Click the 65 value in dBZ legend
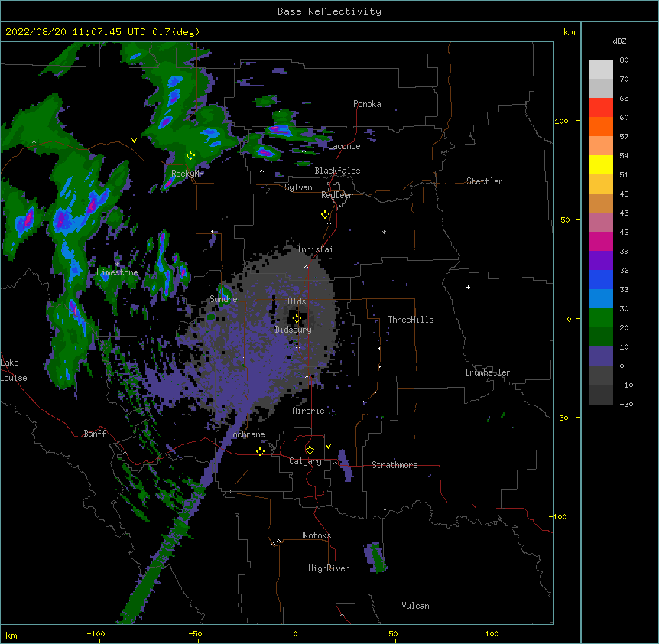The width and height of the screenshot is (659, 644). point(624,99)
